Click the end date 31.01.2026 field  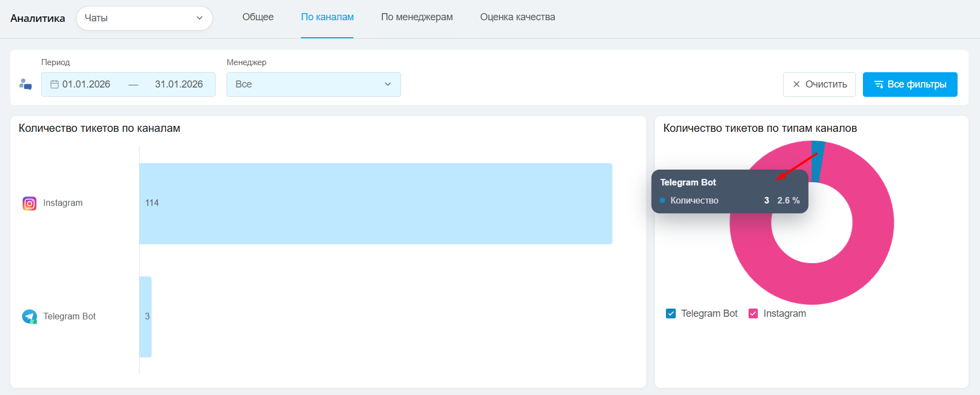pos(178,84)
